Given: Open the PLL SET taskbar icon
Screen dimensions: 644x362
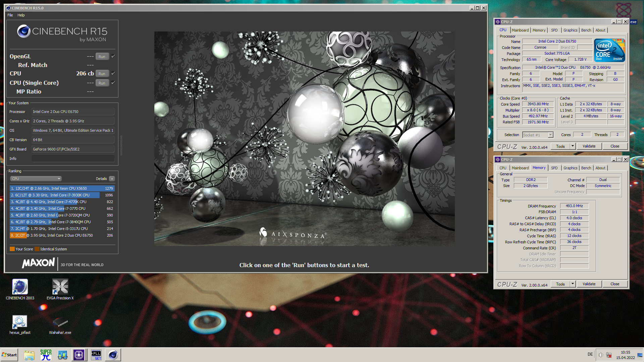Looking at the screenshot, I should pyautogui.click(x=96, y=355).
